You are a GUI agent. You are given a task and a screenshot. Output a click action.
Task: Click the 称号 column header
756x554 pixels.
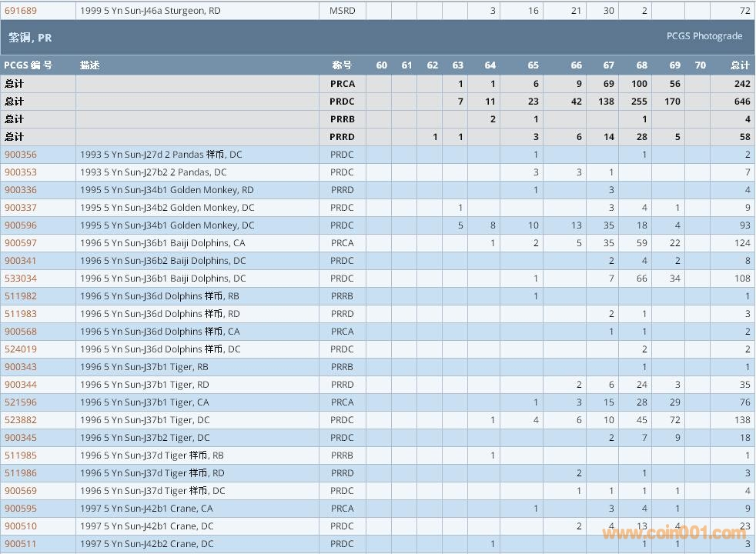(342, 65)
